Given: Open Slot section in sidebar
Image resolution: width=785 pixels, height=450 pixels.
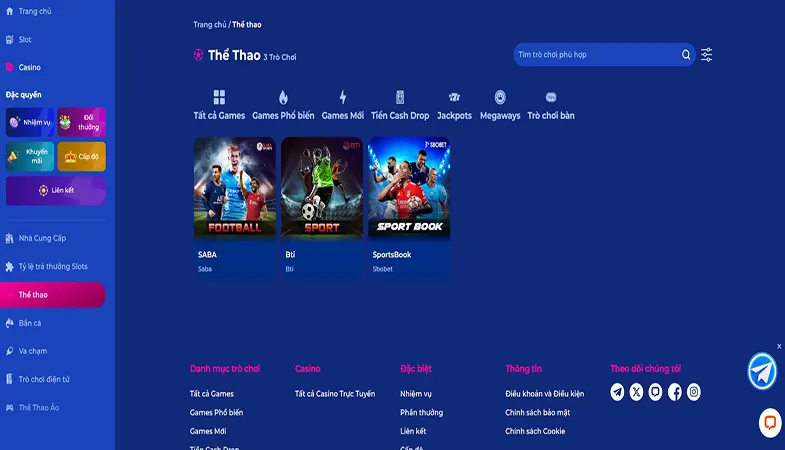Looking at the screenshot, I should click(x=19, y=40).
